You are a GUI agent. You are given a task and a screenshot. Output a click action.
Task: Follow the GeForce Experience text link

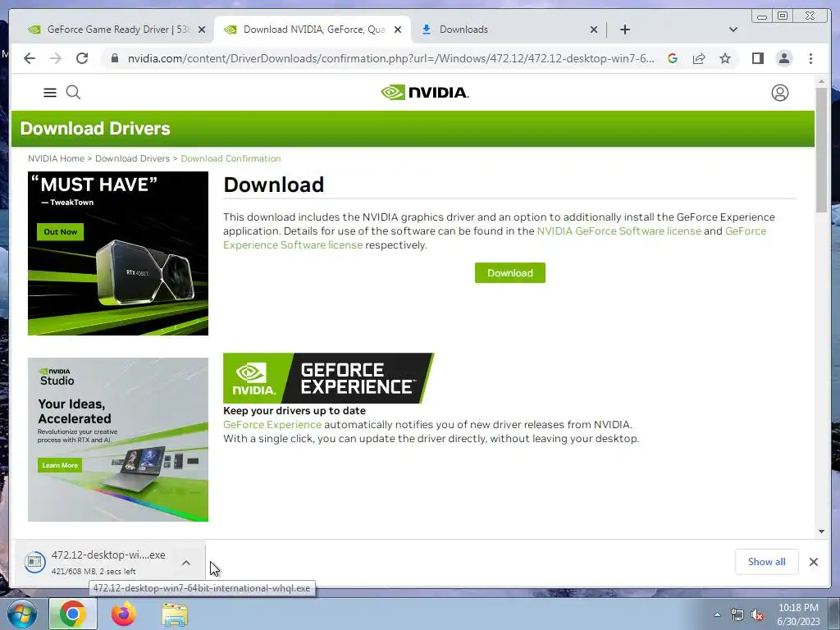[272, 425]
